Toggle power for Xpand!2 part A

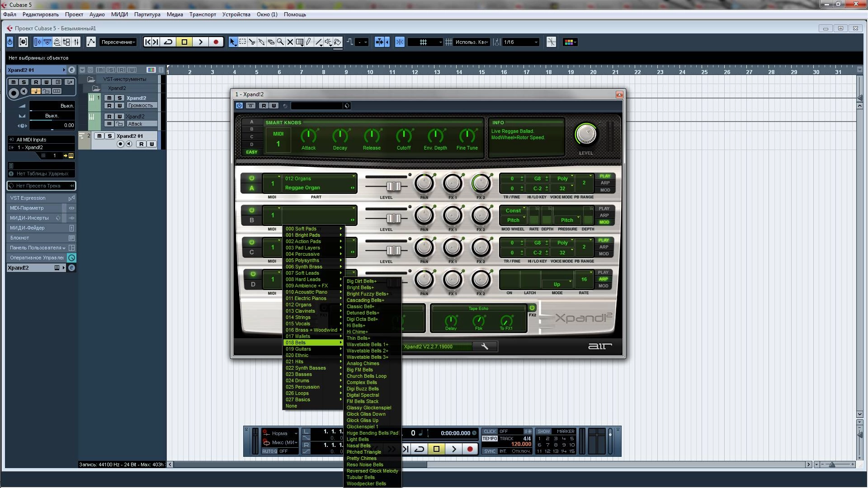pyautogui.click(x=251, y=178)
